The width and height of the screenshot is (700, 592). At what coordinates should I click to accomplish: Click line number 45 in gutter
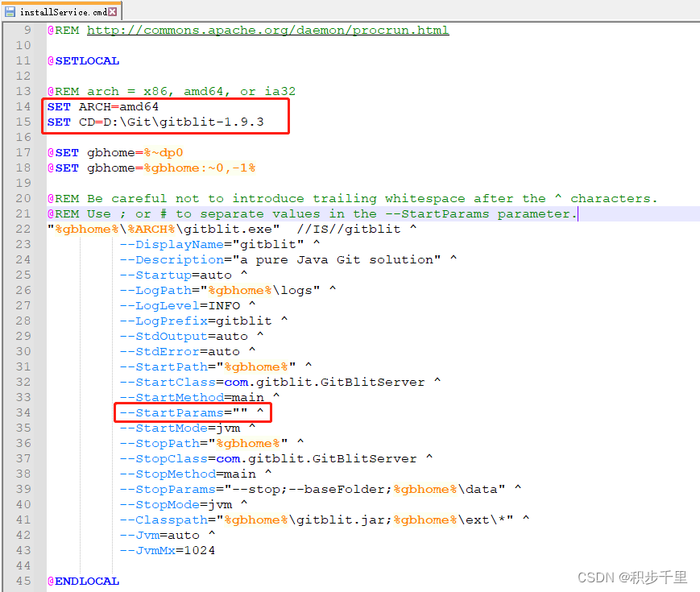pyautogui.click(x=23, y=581)
